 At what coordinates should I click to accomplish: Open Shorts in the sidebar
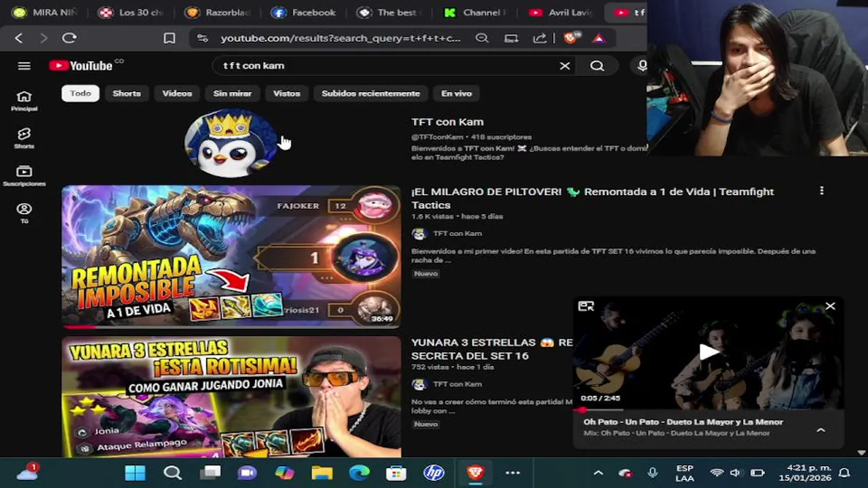pos(24,138)
